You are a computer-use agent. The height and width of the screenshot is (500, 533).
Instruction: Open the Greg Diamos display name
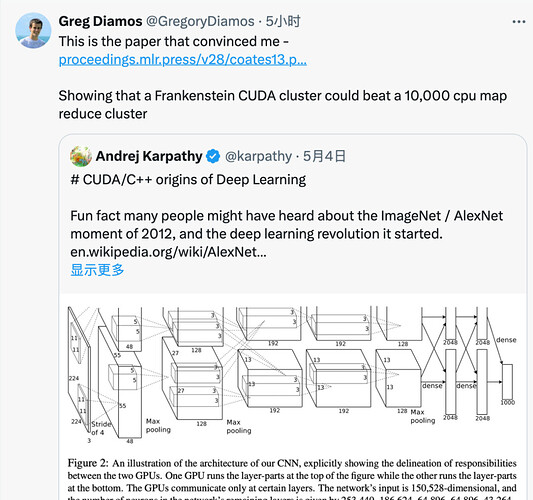coord(100,21)
